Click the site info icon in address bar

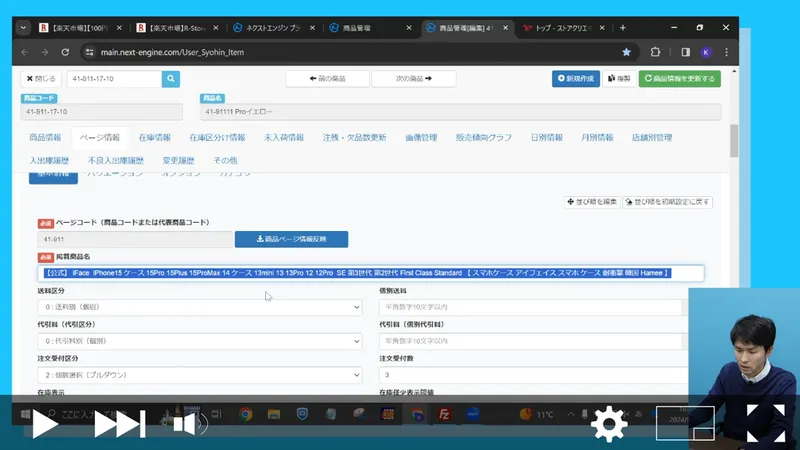point(89,52)
